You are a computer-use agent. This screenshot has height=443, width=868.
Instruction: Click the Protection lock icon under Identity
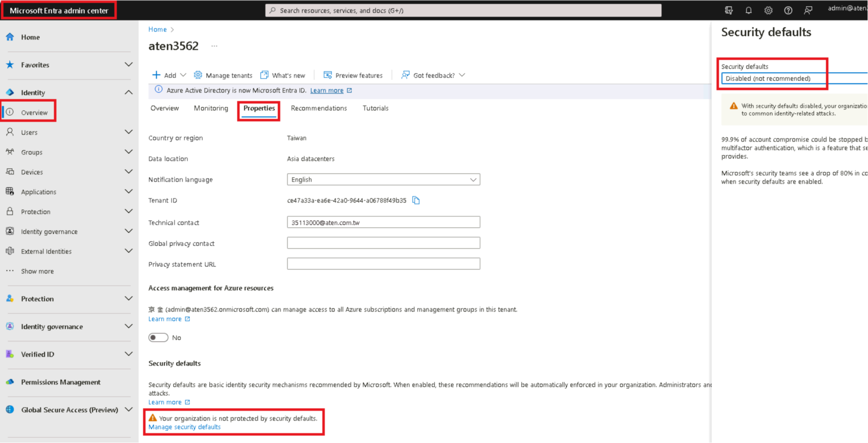click(10, 212)
